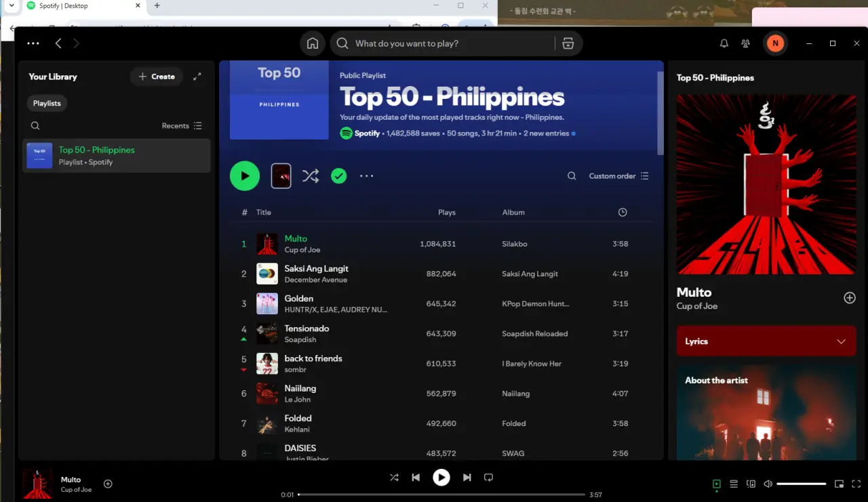
Task: Search within the playlist
Action: click(572, 176)
